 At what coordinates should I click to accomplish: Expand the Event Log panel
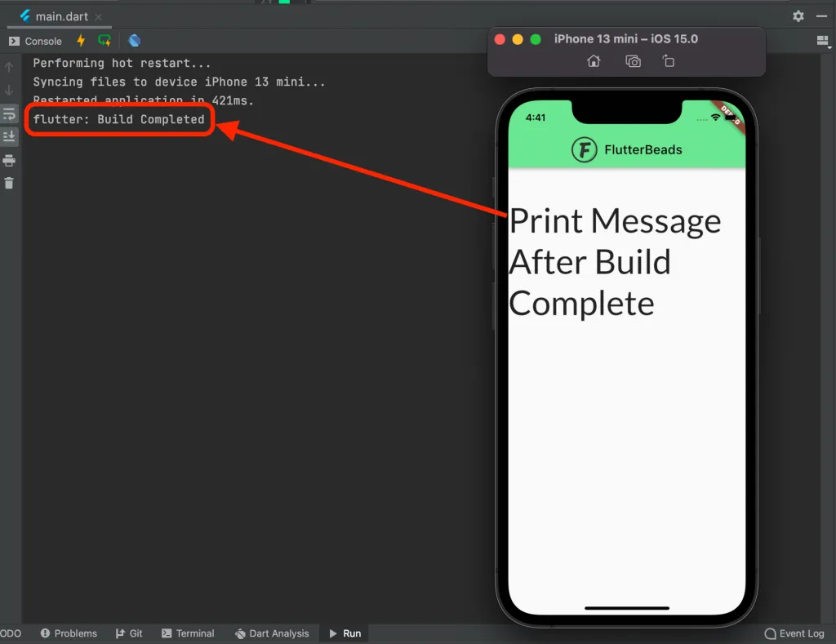pos(794,633)
